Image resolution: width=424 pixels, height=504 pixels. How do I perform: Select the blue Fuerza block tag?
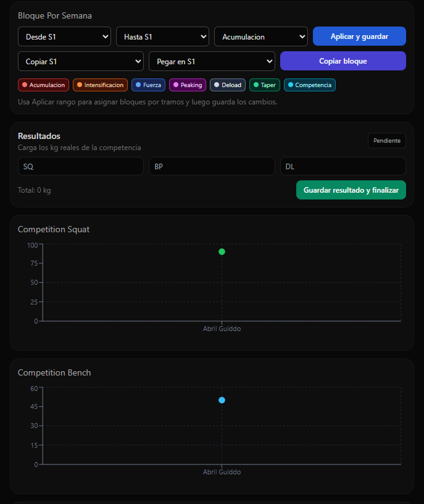coord(148,85)
